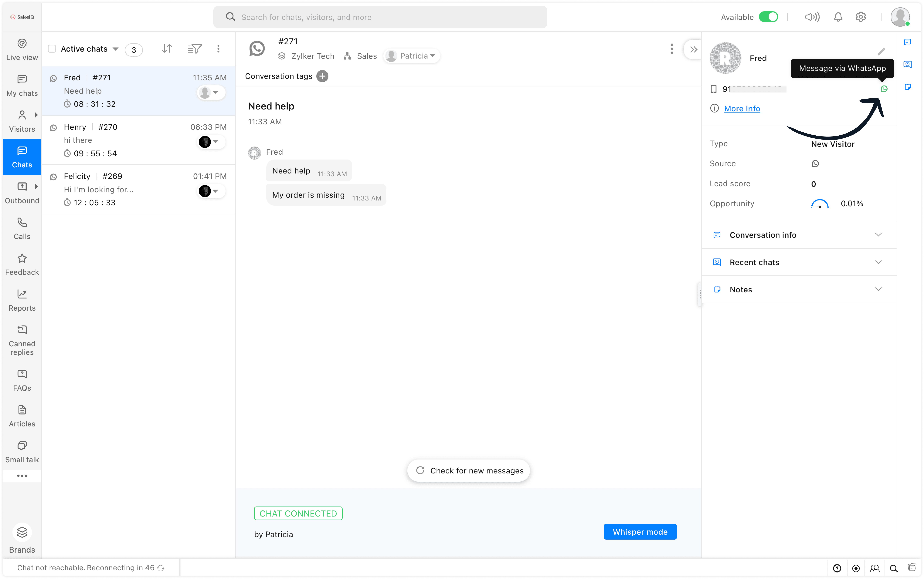Open the chat filter icon
Viewport: 924px width, 579px height.
click(x=195, y=49)
